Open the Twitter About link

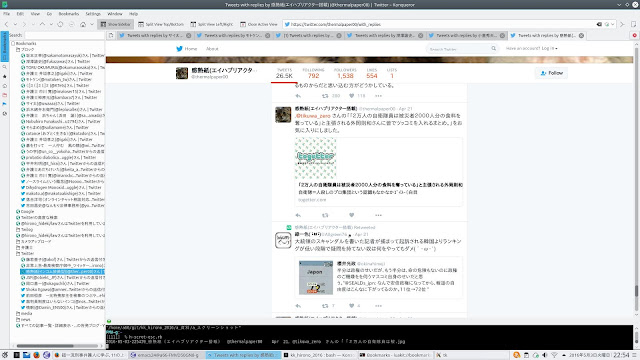point(212,49)
